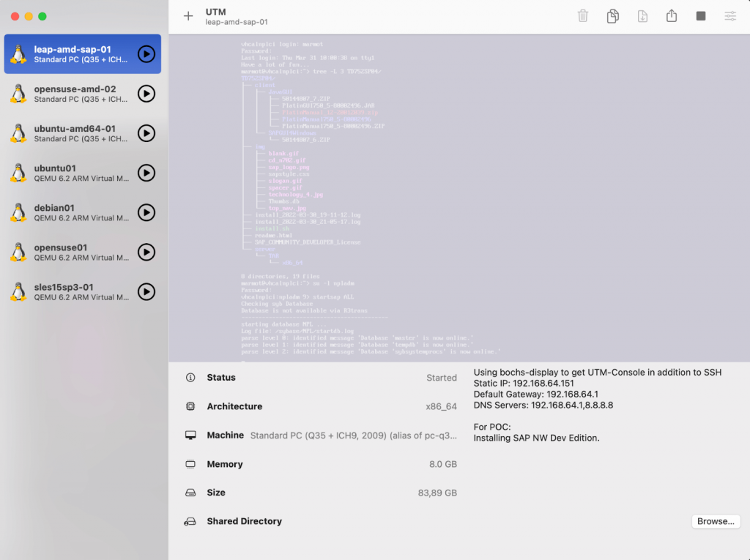Click the Machine label

(226, 435)
